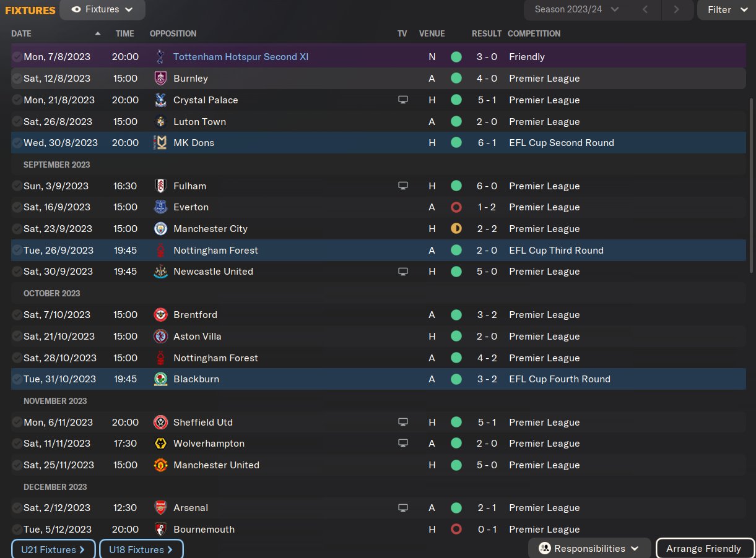Sort by the Competition column header
Screen dimensions: 756x558
(534, 33)
